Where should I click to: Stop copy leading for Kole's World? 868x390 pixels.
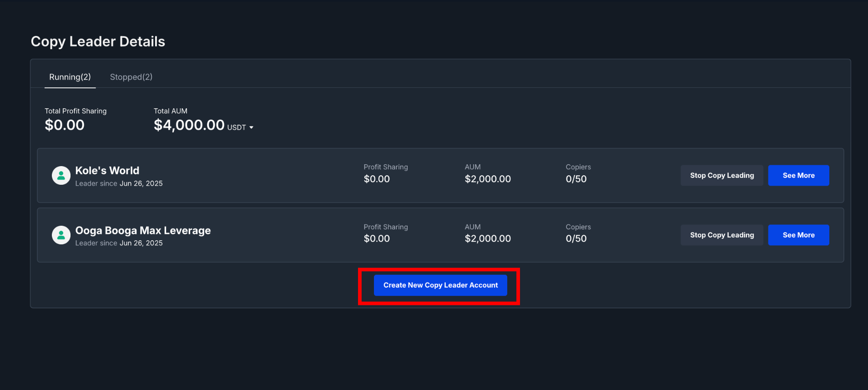point(722,176)
